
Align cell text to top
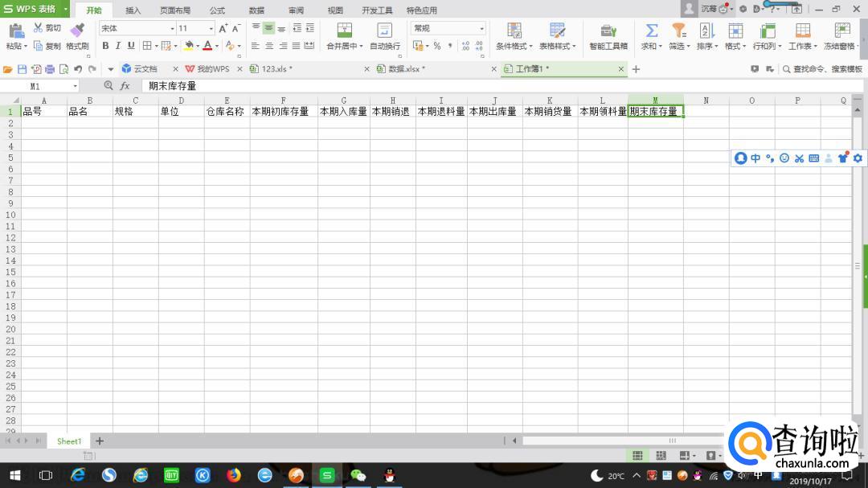pyautogui.click(x=256, y=27)
